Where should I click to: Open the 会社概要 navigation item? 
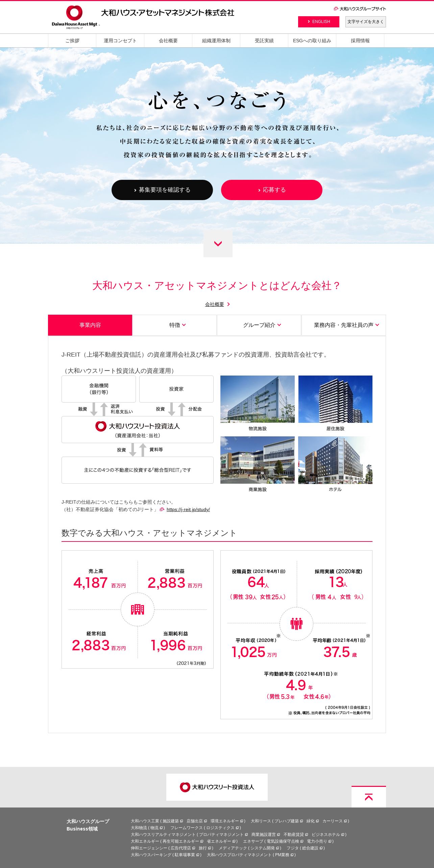tap(168, 41)
